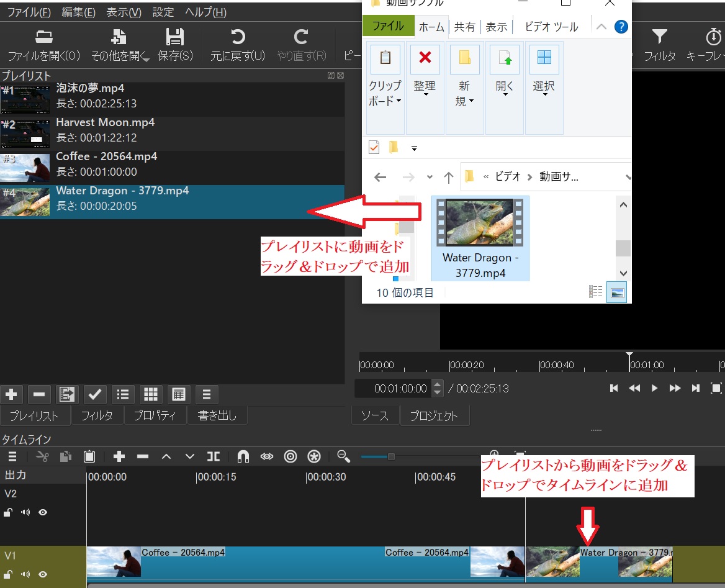Select ホーム tab in Explorer ribbon
Screen dimensions: 725x588
(x=431, y=27)
